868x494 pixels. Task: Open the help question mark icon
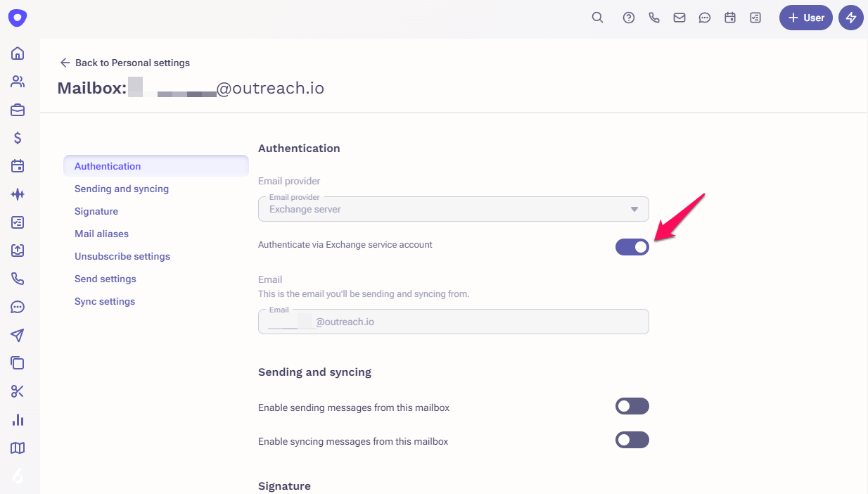point(629,18)
